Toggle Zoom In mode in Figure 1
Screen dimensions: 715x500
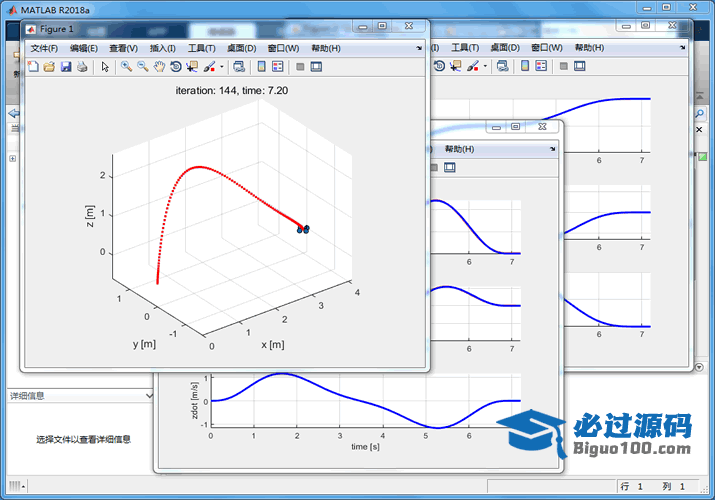click(x=126, y=67)
